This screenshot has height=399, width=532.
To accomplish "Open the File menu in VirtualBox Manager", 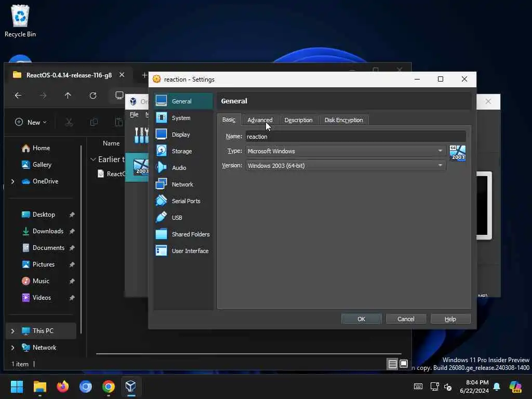I will (134, 114).
